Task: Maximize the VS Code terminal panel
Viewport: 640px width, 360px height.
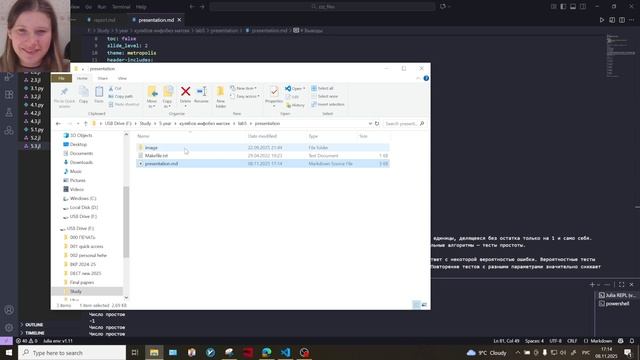Action: 622,284
